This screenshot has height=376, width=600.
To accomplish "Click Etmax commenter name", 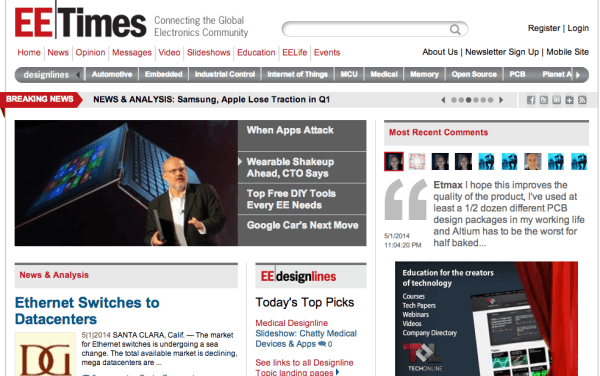I will click(448, 185).
